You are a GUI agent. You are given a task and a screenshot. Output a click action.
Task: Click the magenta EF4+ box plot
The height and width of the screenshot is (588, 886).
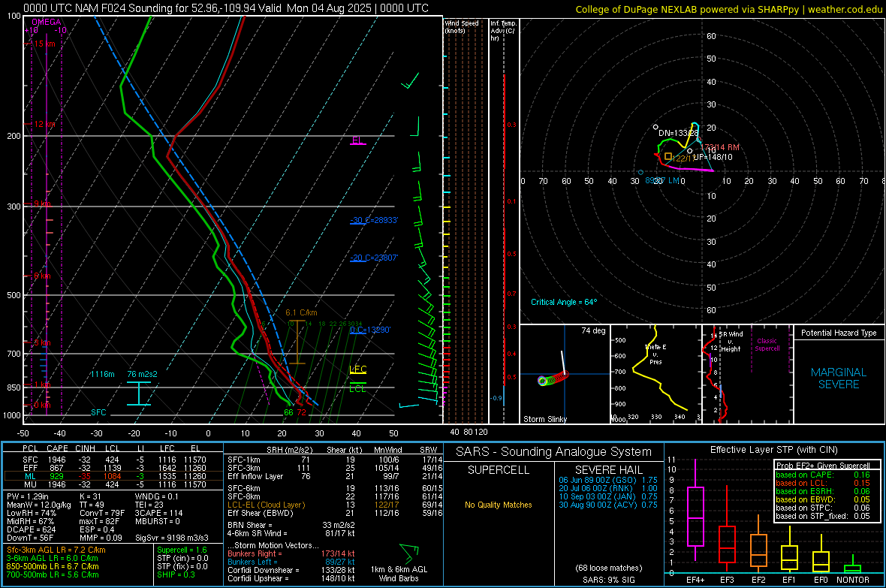(695, 509)
